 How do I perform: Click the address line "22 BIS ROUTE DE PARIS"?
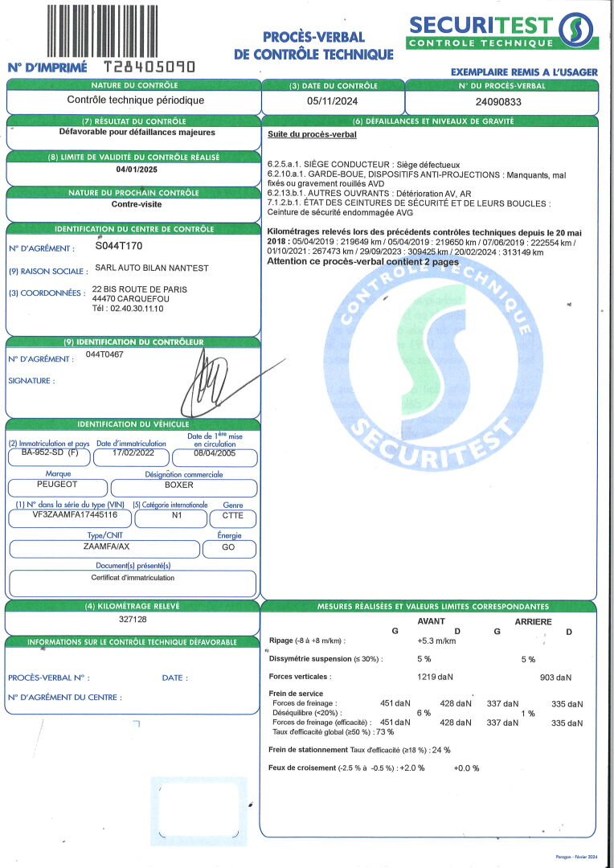(140, 289)
